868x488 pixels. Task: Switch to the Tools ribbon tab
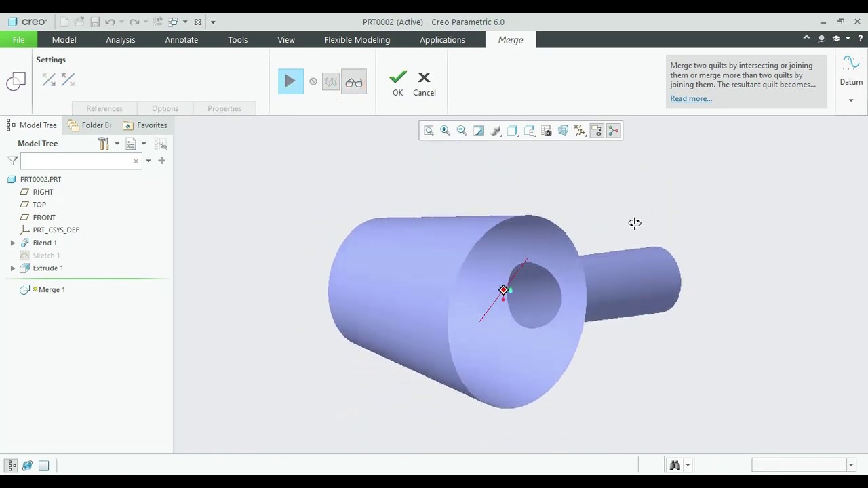tap(238, 39)
